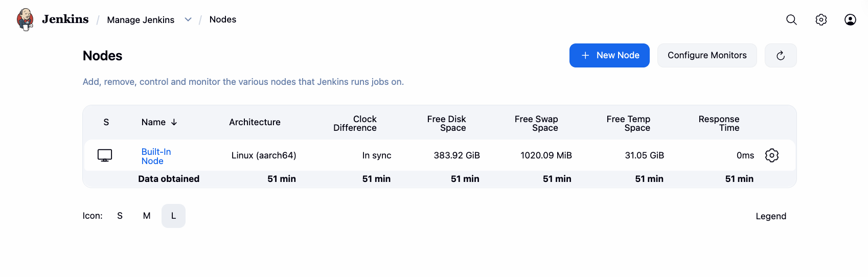Click the Nodes breadcrumb item
868x277 pixels.
click(x=223, y=19)
